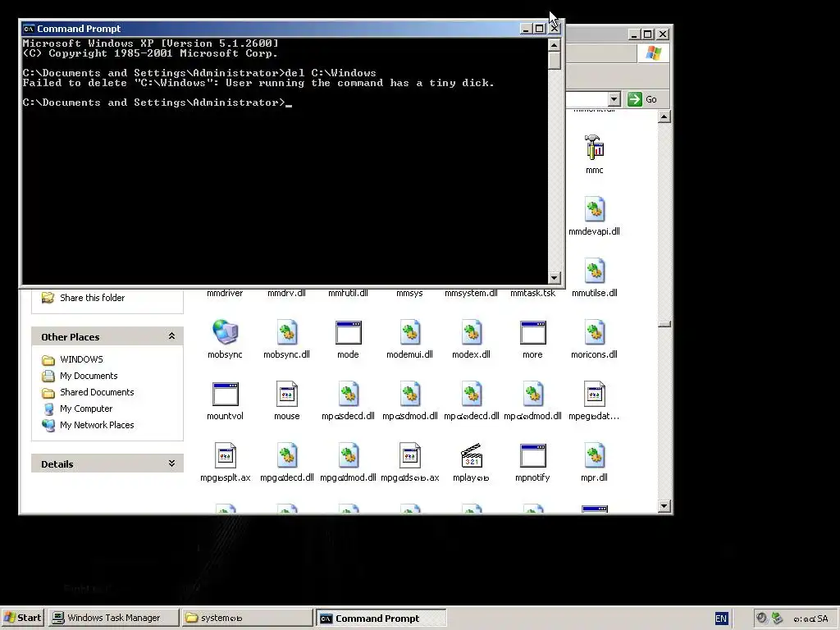840x630 pixels.
Task: Open Shared Documents link
Action: pos(97,392)
